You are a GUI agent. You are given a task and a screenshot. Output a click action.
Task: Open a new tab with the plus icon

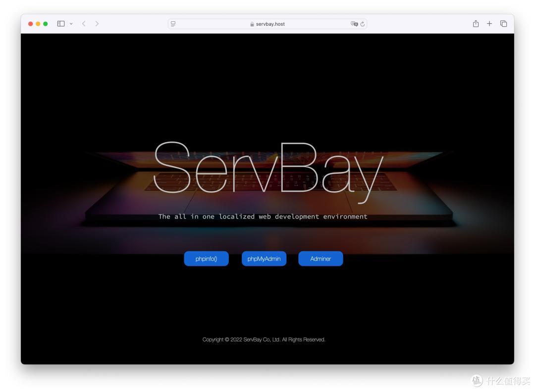click(x=489, y=23)
